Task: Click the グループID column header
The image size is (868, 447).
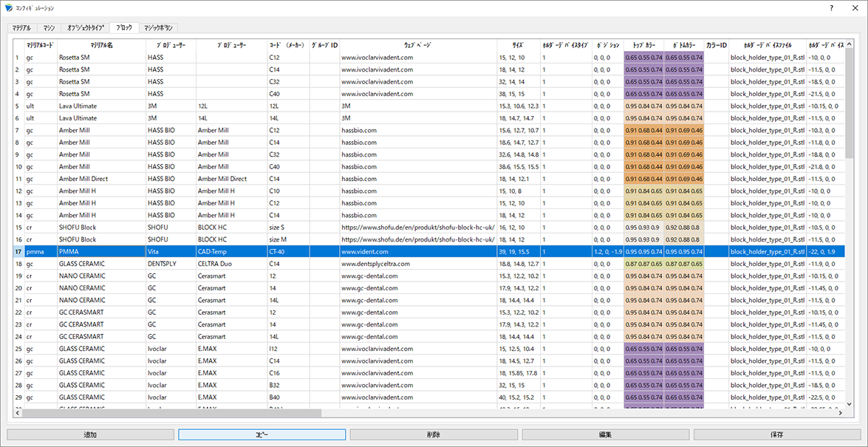Action: 324,45
